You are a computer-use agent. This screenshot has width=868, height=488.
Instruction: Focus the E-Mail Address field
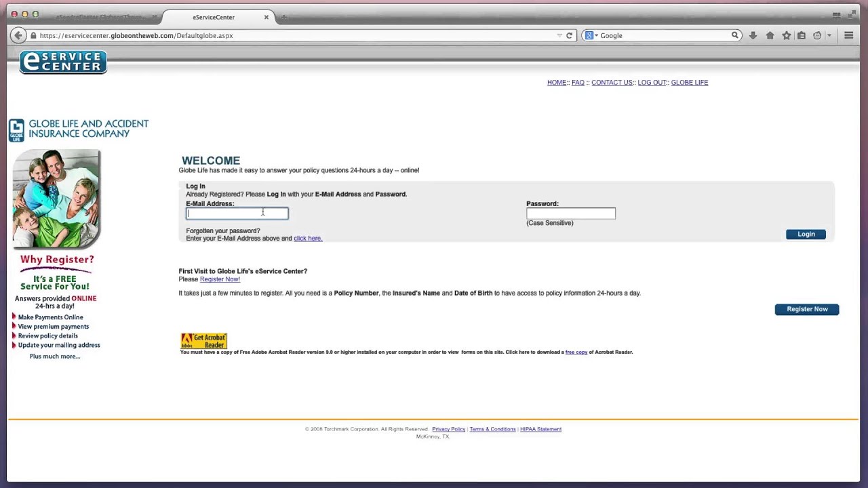(x=237, y=213)
